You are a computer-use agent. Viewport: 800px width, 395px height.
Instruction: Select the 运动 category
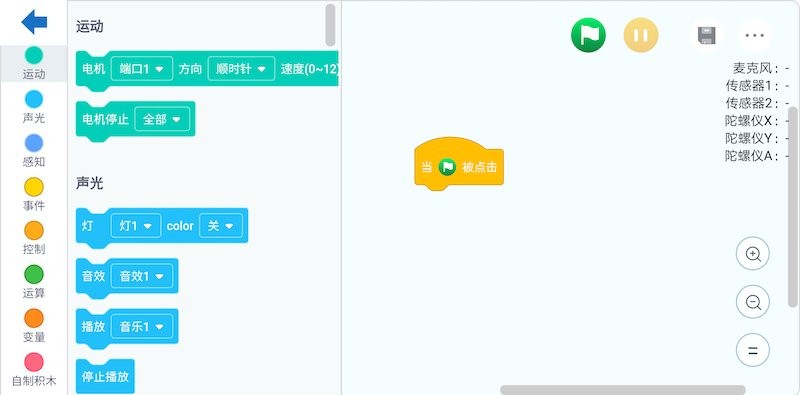point(34,63)
